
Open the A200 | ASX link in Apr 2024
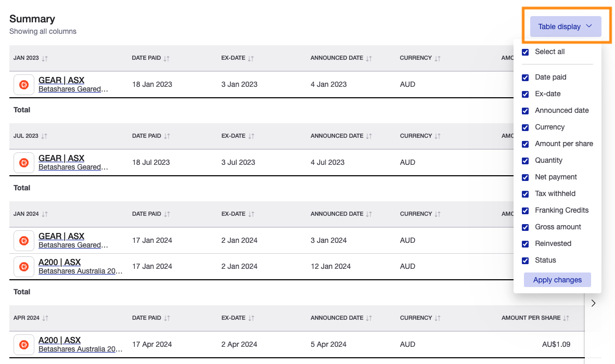[x=59, y=340]
